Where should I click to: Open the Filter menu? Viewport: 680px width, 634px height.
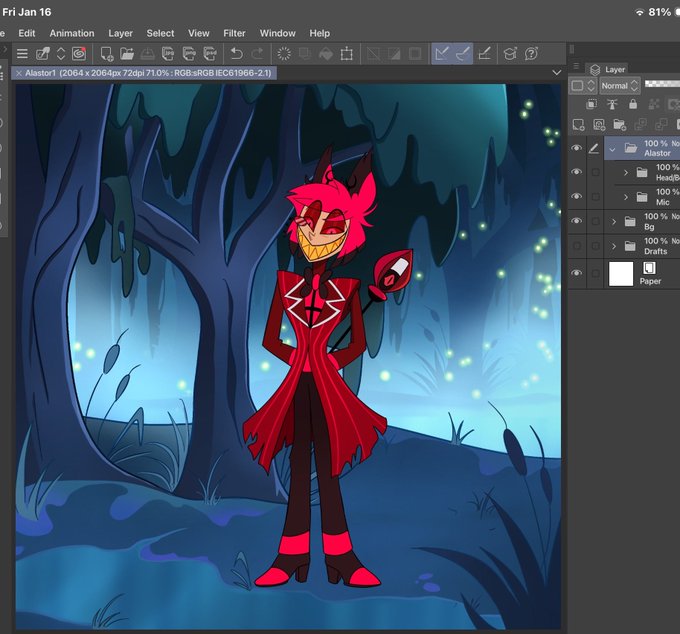[x=234, y=33]
